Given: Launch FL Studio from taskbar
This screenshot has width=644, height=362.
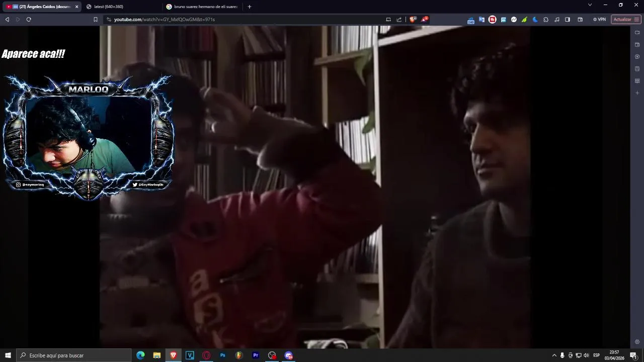Looking at the screenshot, I should [x=239, y=355].
